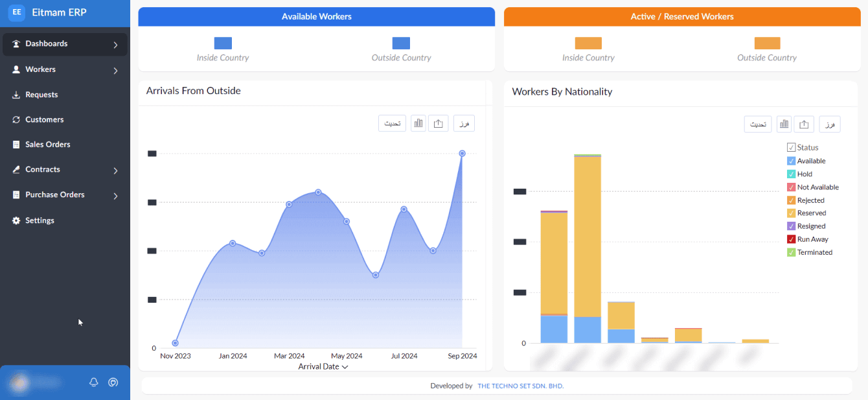The width and height of the screenshot is (868, 400).
Task: Click the blue Inside Country swatch under Available Workers
Action: [223, 43]
